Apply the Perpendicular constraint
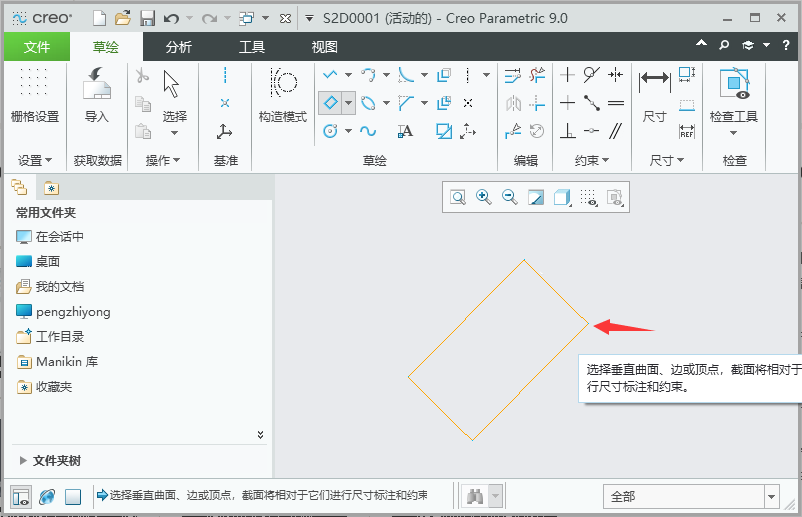 tap(567, 131)
